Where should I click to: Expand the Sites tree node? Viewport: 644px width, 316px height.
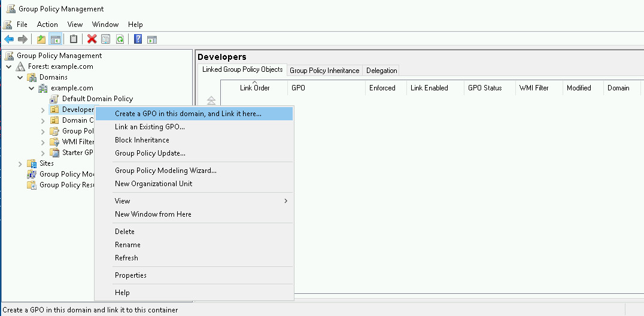click(x=20, y=163)
